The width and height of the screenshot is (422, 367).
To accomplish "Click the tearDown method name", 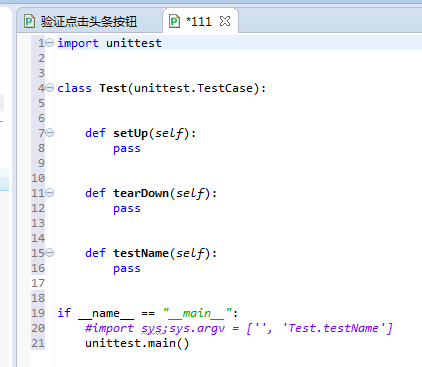I will tap(141, 193).
